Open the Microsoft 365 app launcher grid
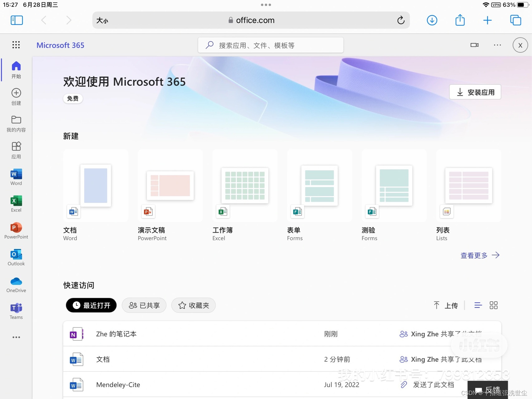 pos(16,45)
